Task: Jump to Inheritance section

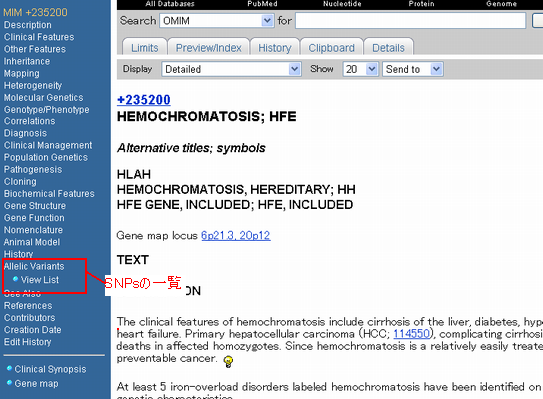Action: click(27, 61)
